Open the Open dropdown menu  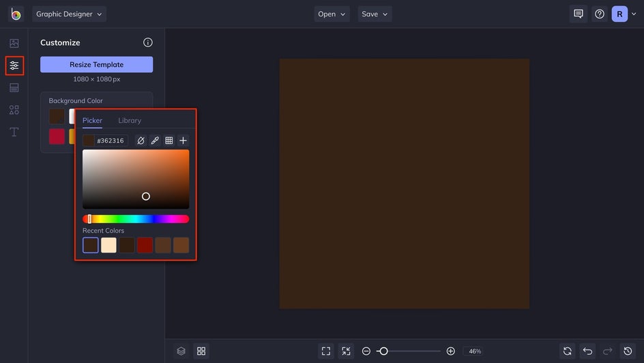[332, 14]
